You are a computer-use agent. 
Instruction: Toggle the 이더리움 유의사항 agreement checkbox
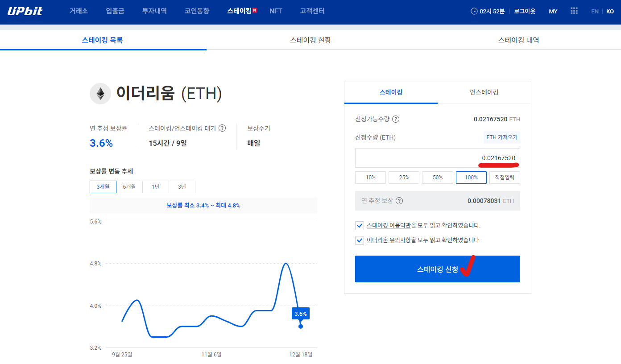(360, 240)
